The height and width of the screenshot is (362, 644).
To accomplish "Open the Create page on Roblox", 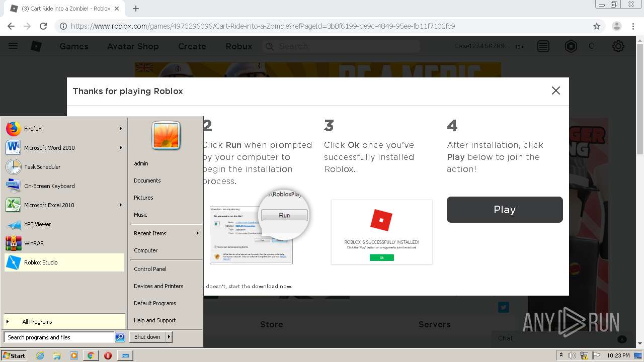I will click(192, 46).
